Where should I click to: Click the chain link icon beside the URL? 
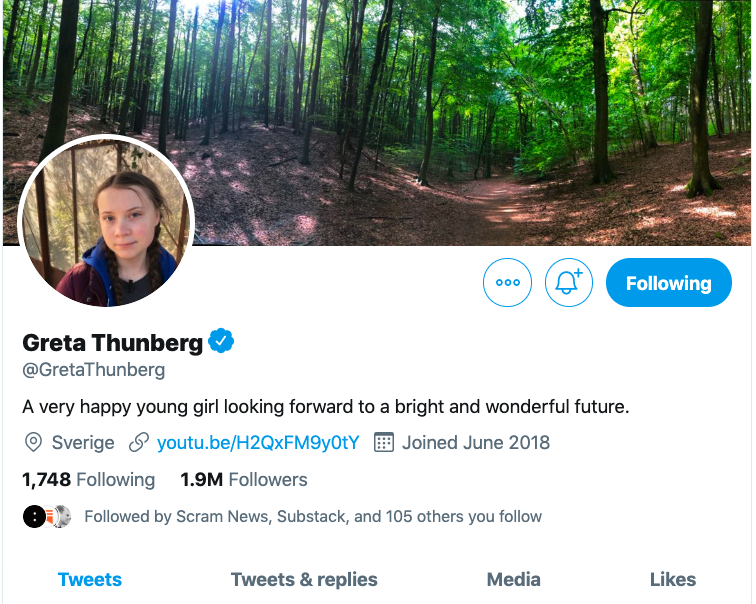point(139,442)
